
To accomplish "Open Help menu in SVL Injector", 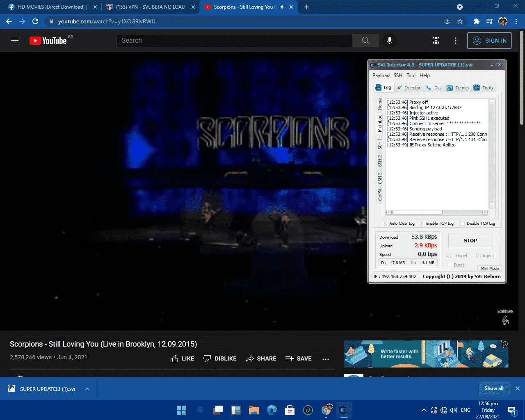I will point(425,75).
